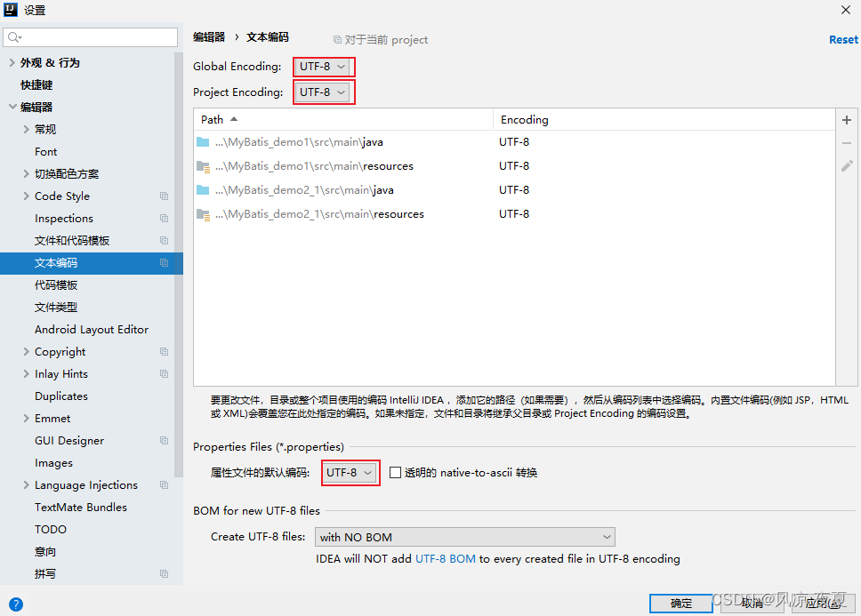861x616 pixels.
Task: Expand the Emmet tree node
Action: tap(26, 418)
